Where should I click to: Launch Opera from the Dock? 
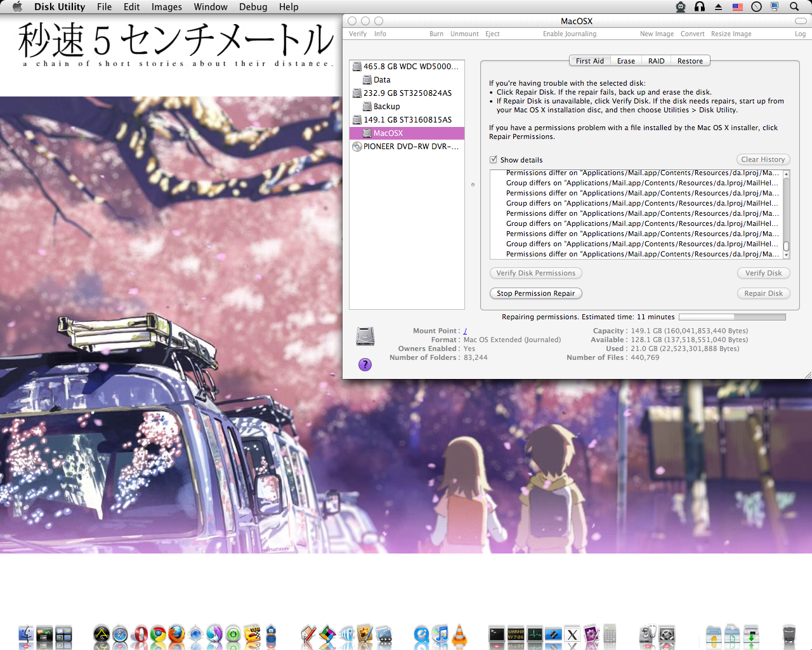coord(140,634)
